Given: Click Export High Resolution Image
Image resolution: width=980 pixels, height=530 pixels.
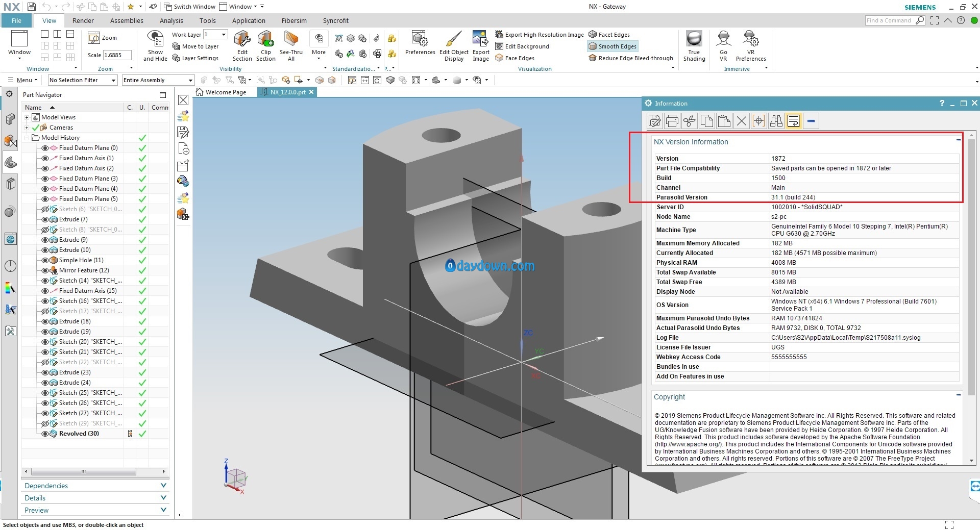Looking at the screenshot, I should 540,35.
